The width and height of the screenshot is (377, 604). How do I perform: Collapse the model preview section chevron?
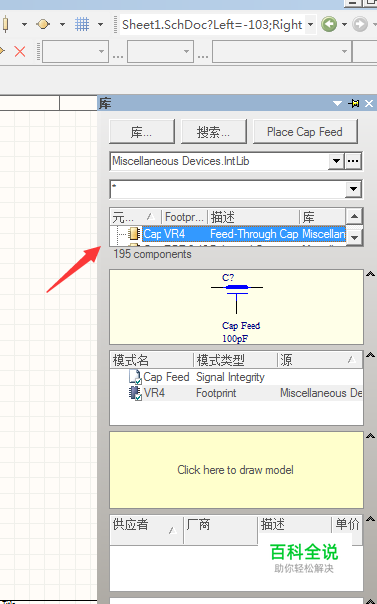[370, 436]
